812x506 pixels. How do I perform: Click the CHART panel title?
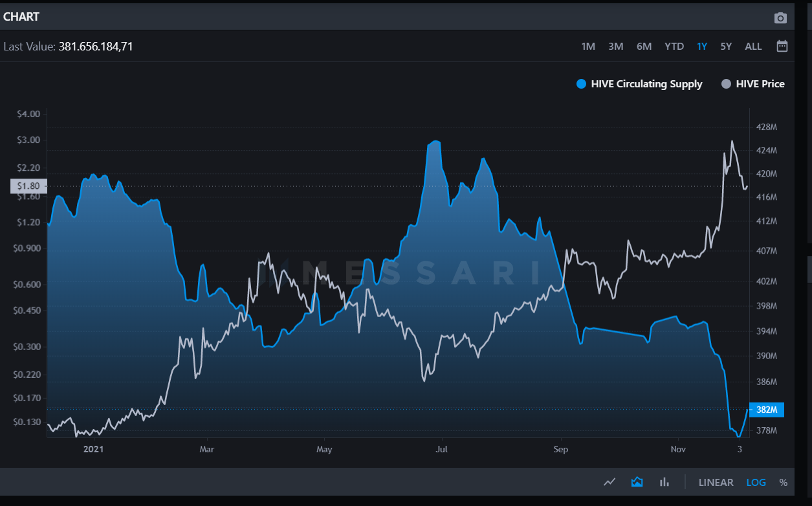(21, 17)
